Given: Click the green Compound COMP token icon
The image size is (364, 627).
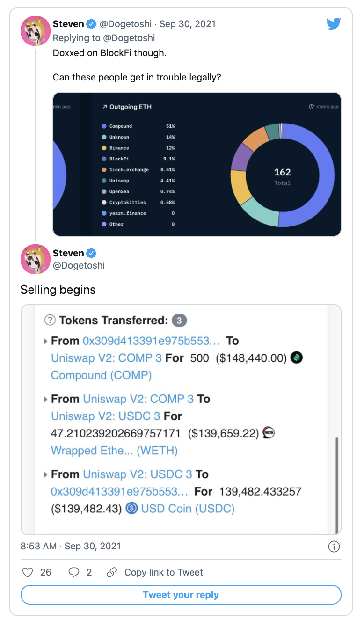Looking at the screenshot, I should (x=297, y=358).
